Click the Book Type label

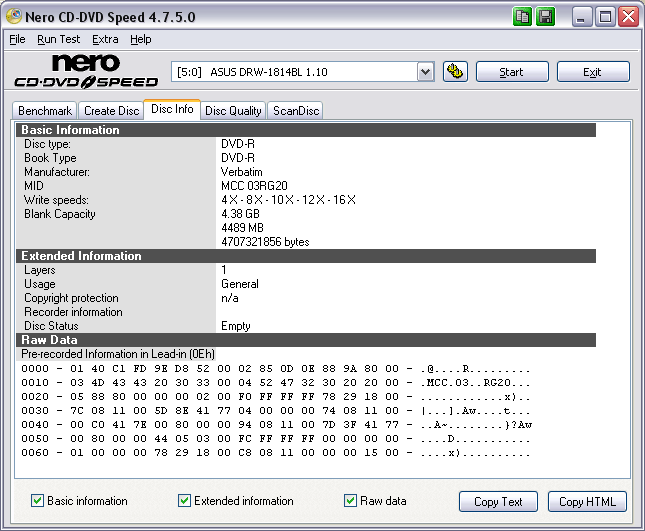[x=50, y=158]
